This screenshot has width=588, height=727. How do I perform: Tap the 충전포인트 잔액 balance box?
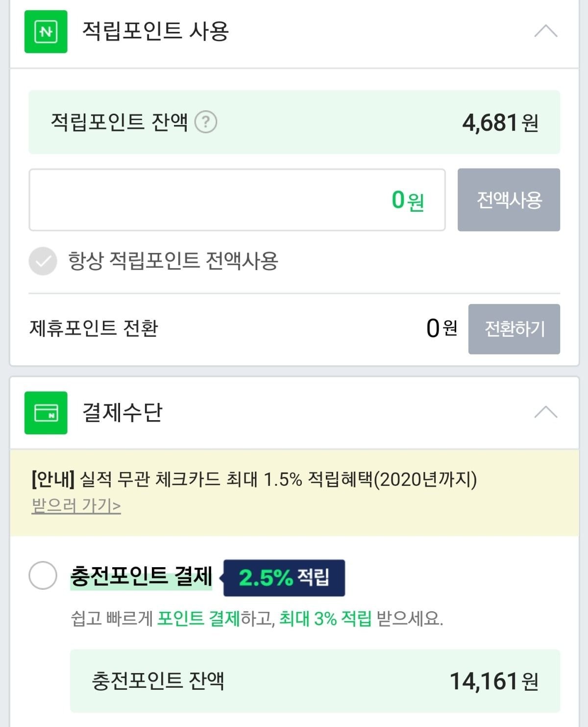(x=315, y=681)
